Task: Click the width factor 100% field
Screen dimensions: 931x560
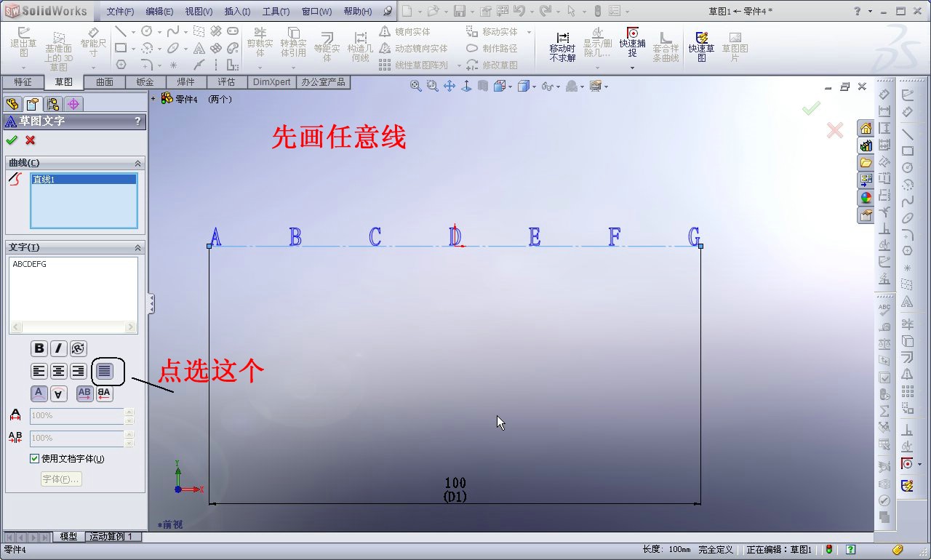Action: tap(77, 416)
